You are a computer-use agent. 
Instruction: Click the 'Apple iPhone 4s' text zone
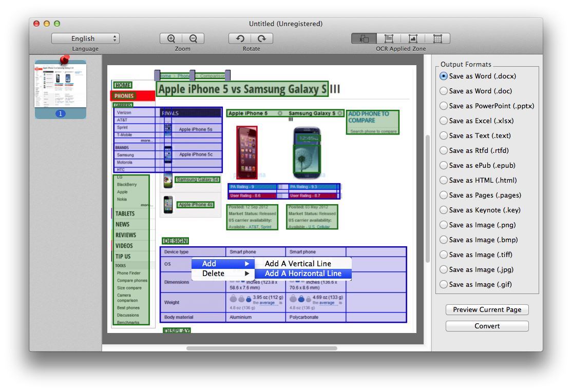196,205
